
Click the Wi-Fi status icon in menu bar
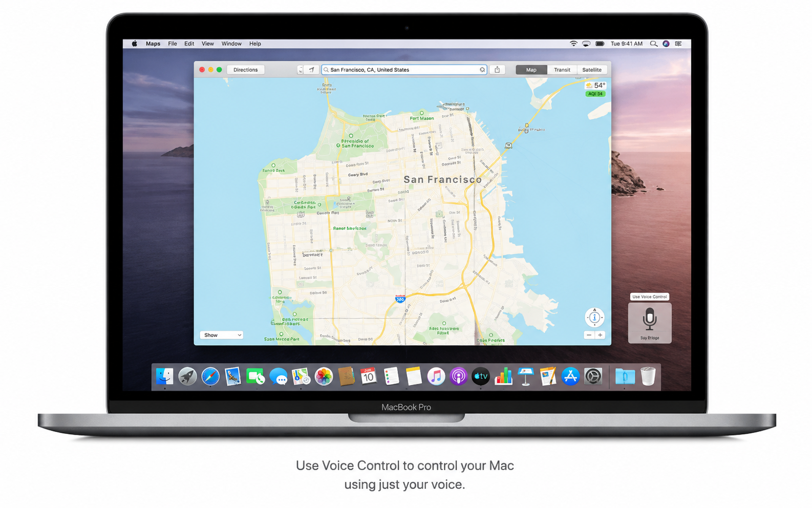tap(573, 44)
